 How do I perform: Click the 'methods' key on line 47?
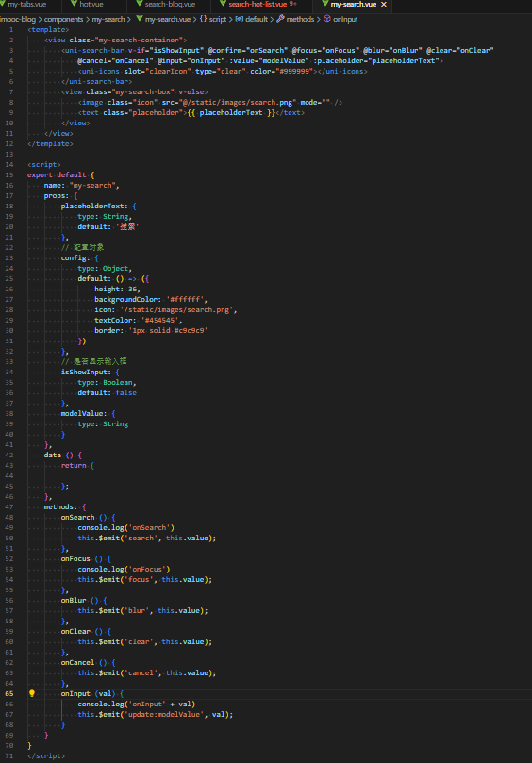58,506
